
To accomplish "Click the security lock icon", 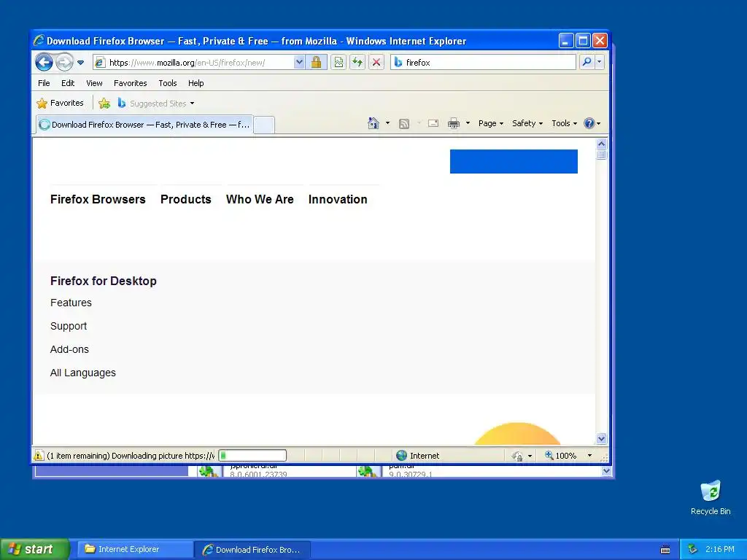I will point(316,63).
